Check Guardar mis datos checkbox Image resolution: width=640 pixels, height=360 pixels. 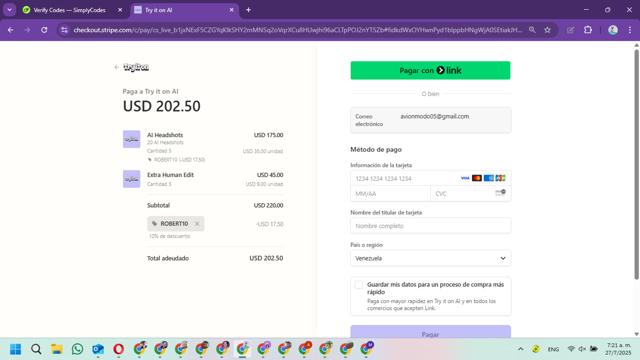(x=358, y=284)
